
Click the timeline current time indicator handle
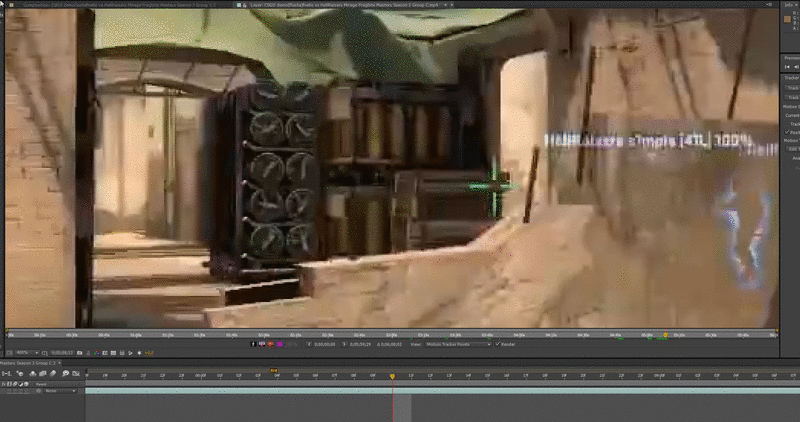[x=392, y=376]
